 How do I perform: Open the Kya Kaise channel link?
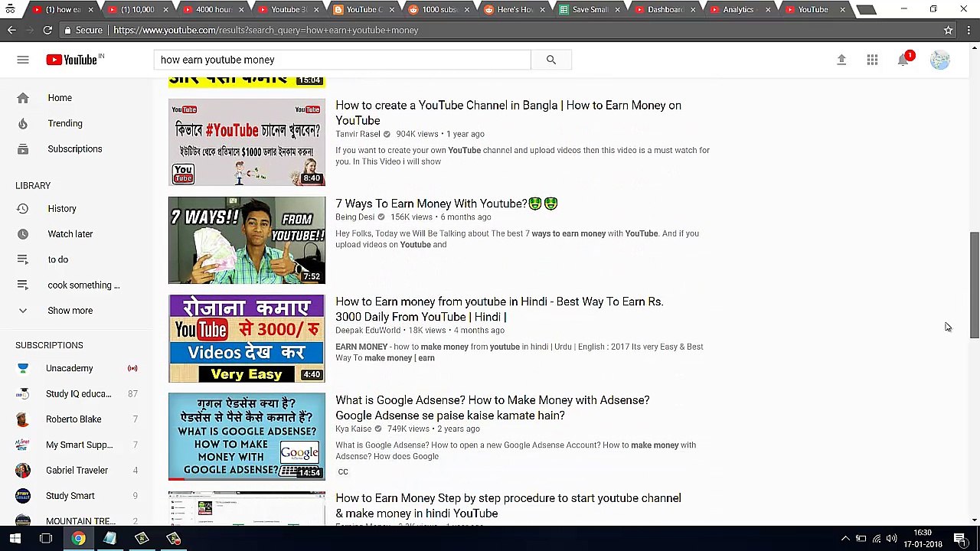click(x=353, y=429)
